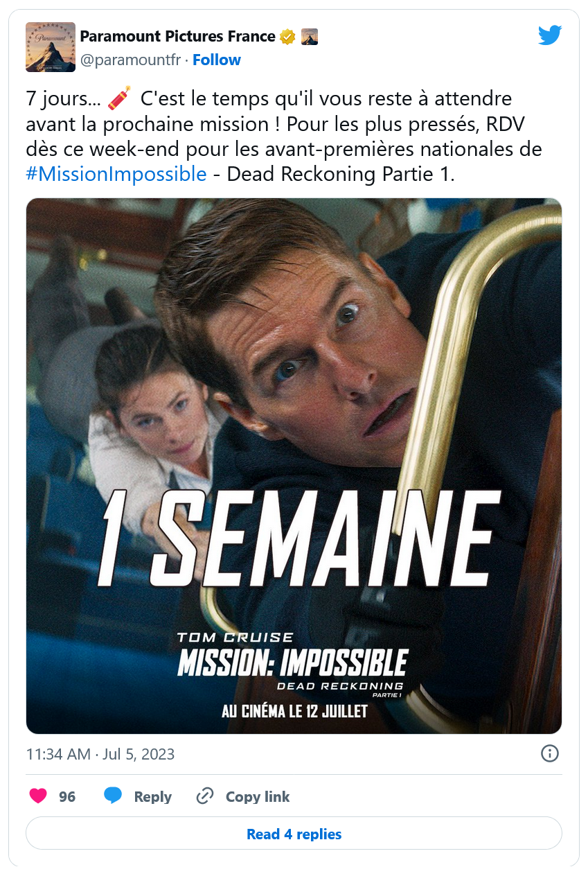Viewport: 588px width, 876px height.
Task: Open the Mission: Impossible poster image
Action: click(294, 466)
